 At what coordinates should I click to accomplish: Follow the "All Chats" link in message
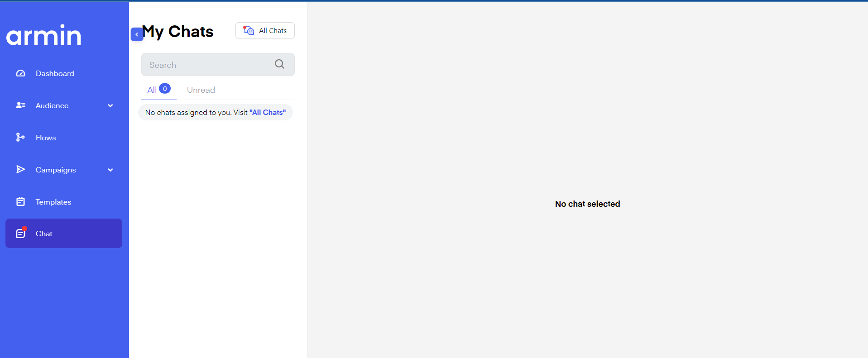click(268, 112)
